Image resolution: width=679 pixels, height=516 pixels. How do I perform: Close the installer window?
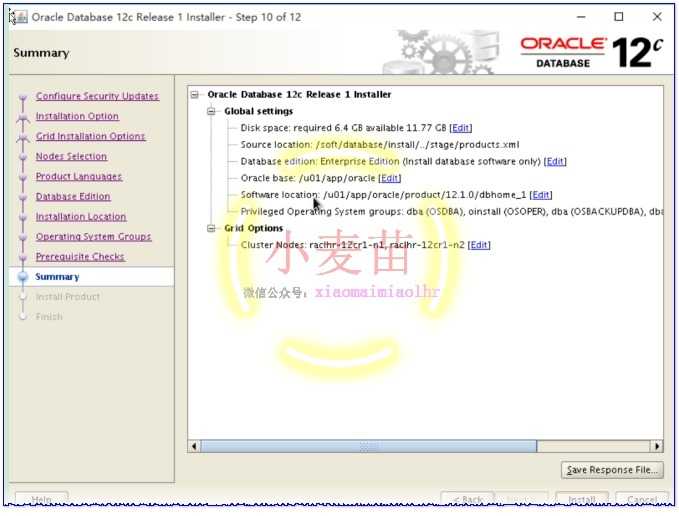click(x=657, y=17)
